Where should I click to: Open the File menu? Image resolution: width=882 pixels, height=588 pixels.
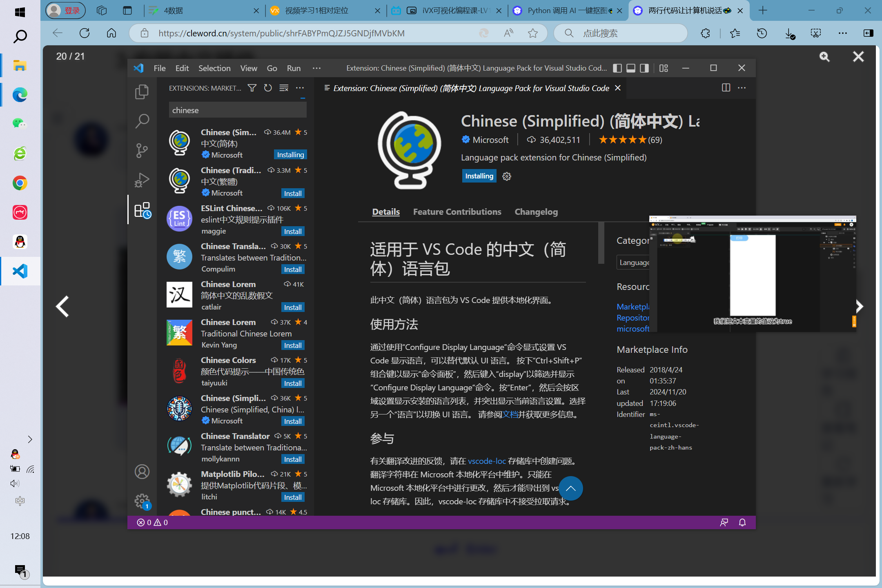[x=160, y=68]
